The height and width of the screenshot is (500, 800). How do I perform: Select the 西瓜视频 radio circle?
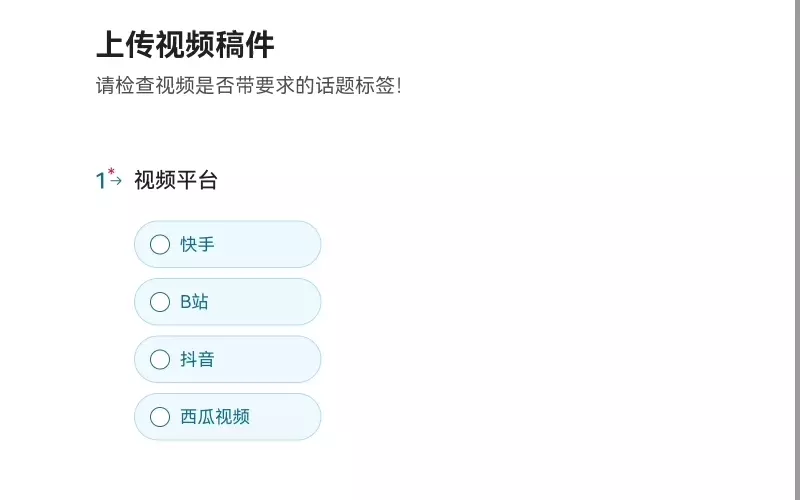click(160, 417)
